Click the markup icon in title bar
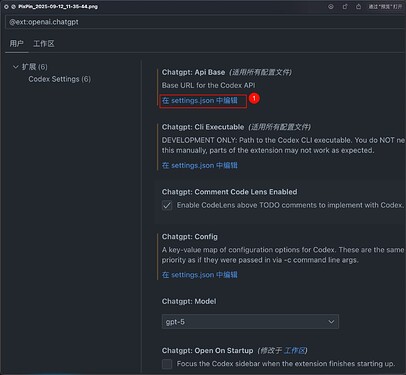This screenshot has height=375, width=406. [331, 7]
